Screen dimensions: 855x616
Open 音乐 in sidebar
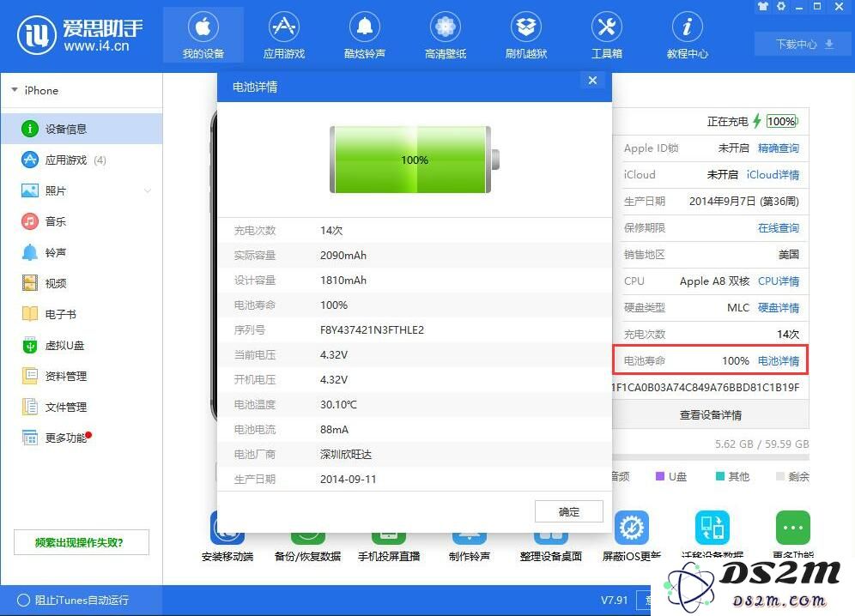pos(82,221)
